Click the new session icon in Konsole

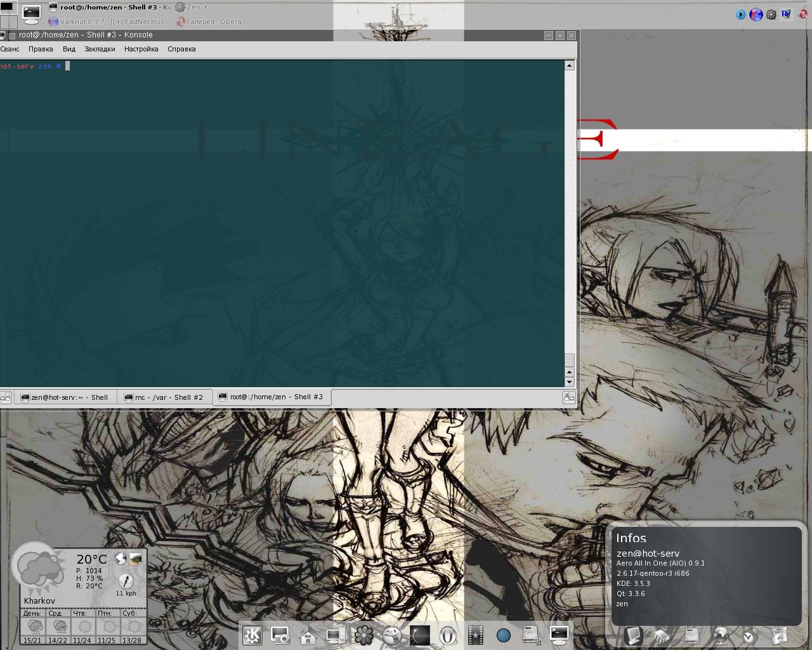(5, 397)
